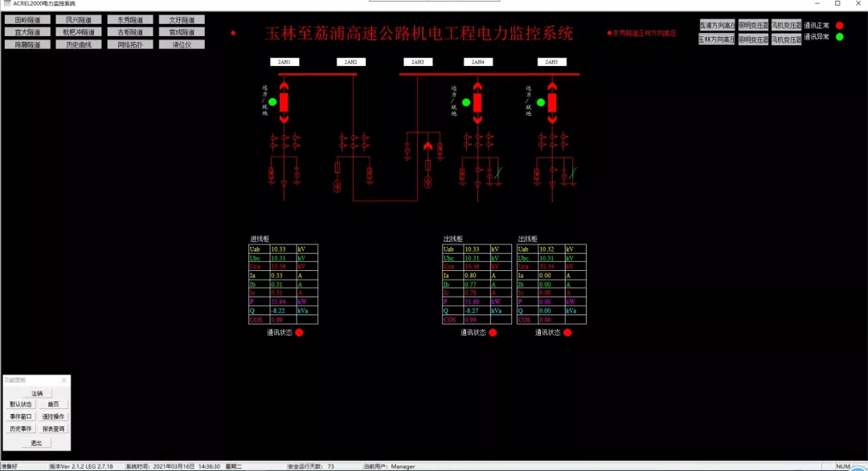Click the 遥控操作 remote control button
This screenshot has height=471, width=868.
(54, 416)
